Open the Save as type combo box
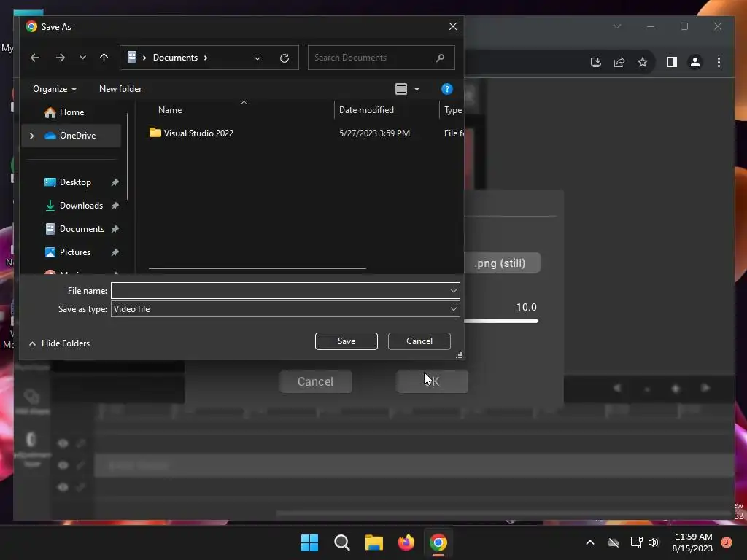 [x=285, y=309]
